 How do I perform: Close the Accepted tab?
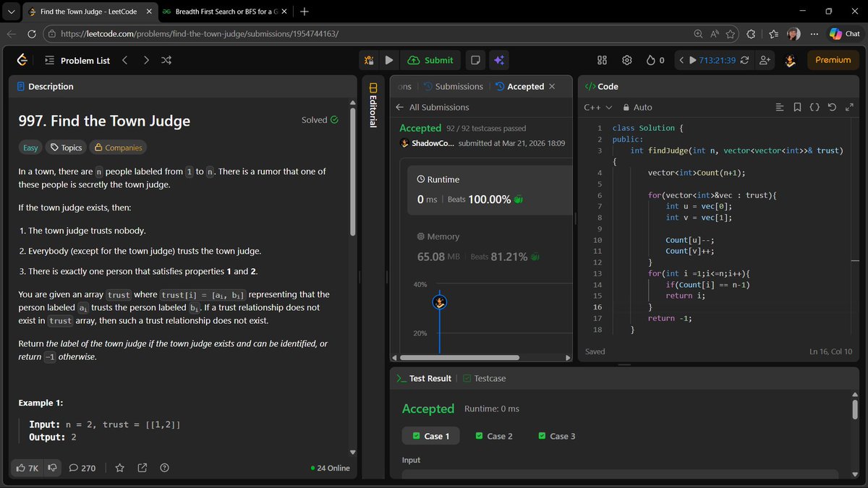click(552, 86)
